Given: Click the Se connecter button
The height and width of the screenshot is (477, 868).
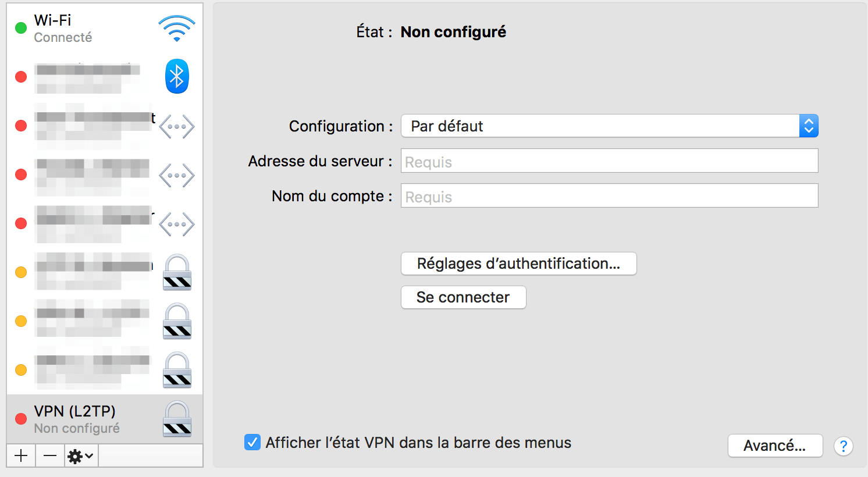Looking at the screenshot, I should [463, 297].
